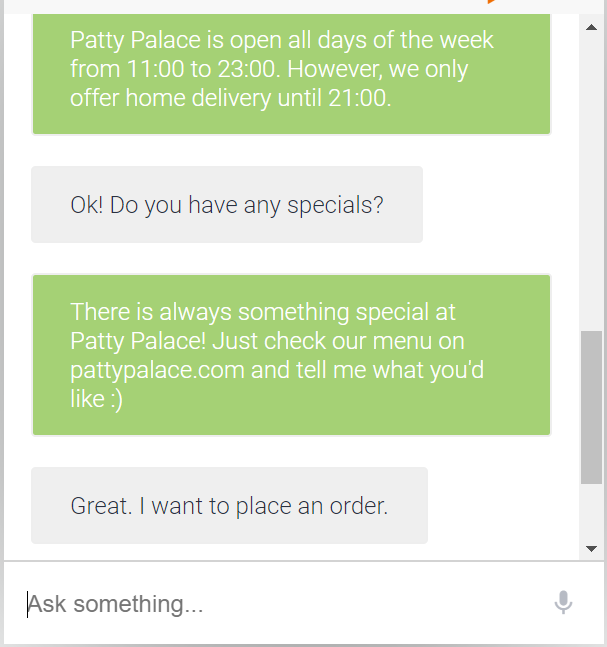Click the "21:00" delivery time text
The height and width of the screenshot is (647, 607).
coord(359,98)
